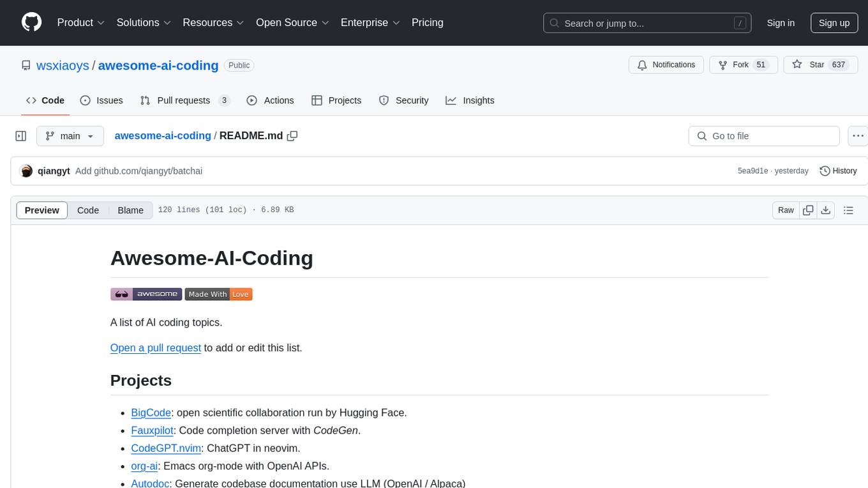Open the Pull requests tab
Screen dimensions: 868x488
point(185,100)
